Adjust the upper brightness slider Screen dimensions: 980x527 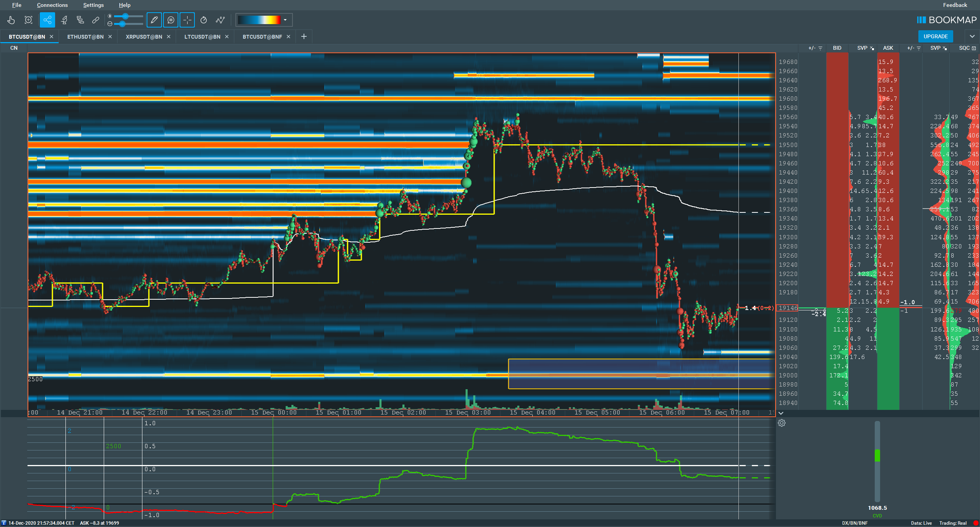click(129, 16)
